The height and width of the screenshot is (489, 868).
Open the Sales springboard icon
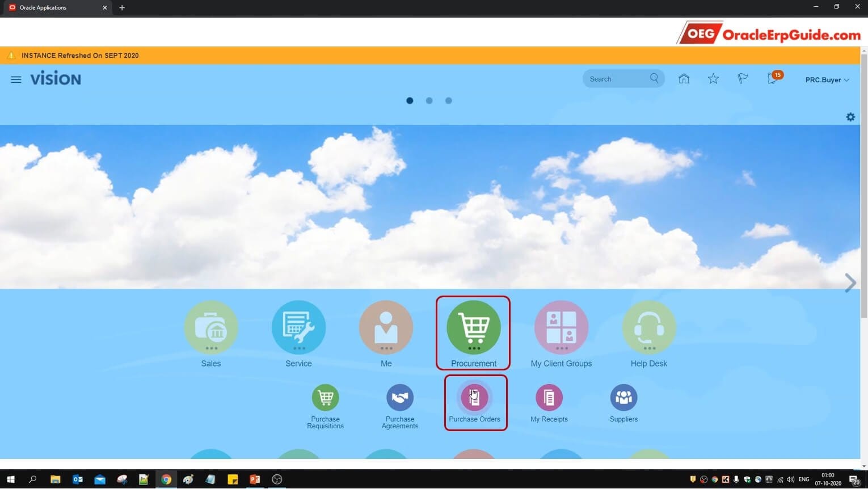211,327
